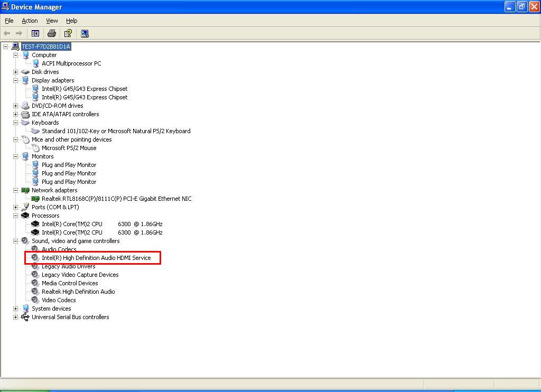Minimize the Device Manager window
541x392 pixels.
point(510,6)
